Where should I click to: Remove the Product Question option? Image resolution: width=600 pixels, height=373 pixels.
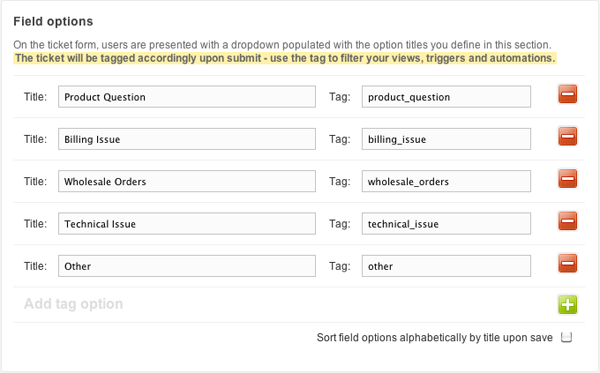[567, 94]
